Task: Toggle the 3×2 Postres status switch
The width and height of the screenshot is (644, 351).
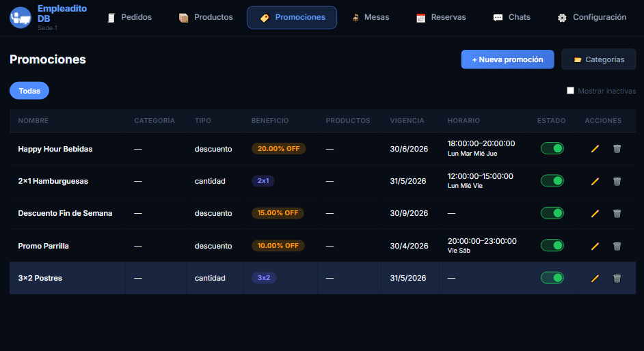Action: click(552, 278)
